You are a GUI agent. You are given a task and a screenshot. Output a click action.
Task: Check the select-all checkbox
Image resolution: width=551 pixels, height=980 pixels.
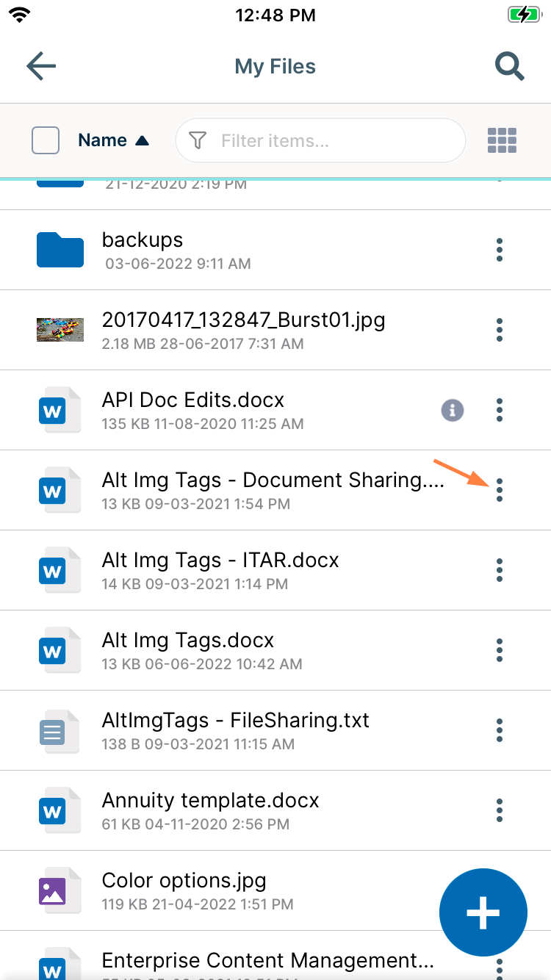45,140
